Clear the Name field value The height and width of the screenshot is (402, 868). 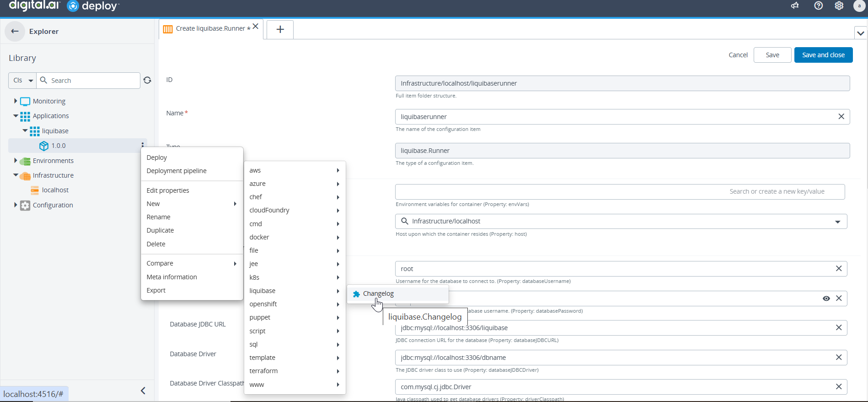[841, 116]
